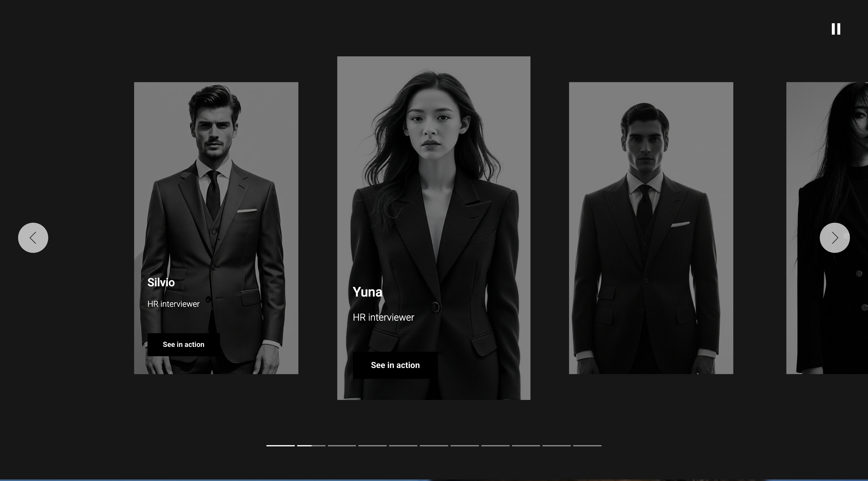Viewport: 868px width, 481px height.
Task: Click the HR interviewer subtitle under Yuna
Action: coord(383,317)
